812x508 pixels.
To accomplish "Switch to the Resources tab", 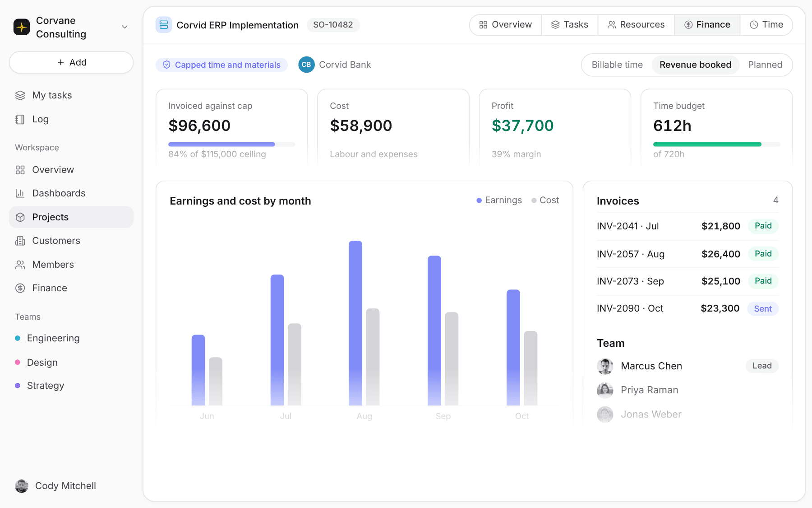I will click(636, 25).
